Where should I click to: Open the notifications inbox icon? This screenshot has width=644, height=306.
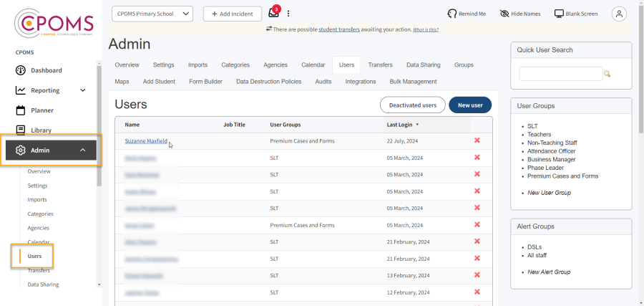pyautogui.click(x=273, y=14)
